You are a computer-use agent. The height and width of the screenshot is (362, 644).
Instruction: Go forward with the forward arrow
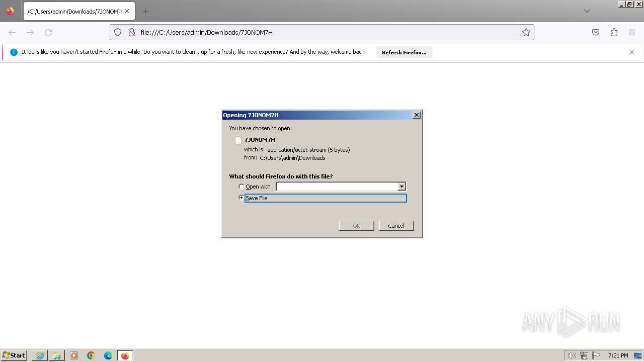click(x=30, y=32)
